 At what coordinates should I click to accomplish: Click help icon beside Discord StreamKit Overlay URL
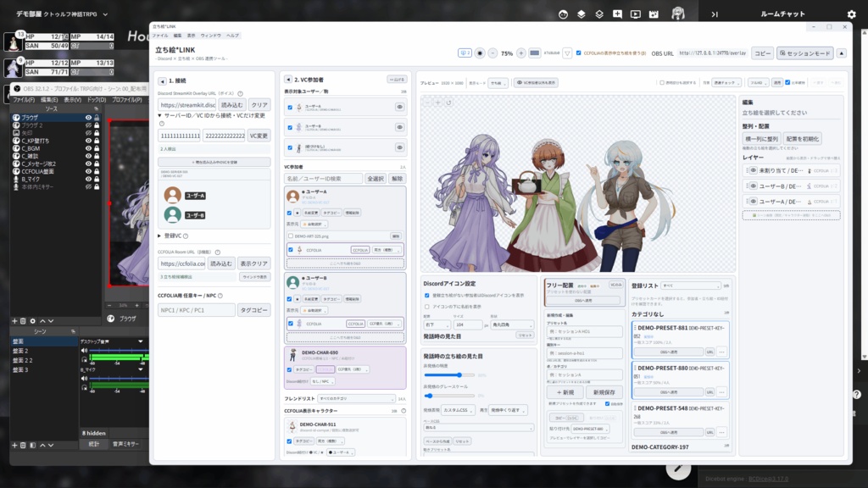click(240, 93)
